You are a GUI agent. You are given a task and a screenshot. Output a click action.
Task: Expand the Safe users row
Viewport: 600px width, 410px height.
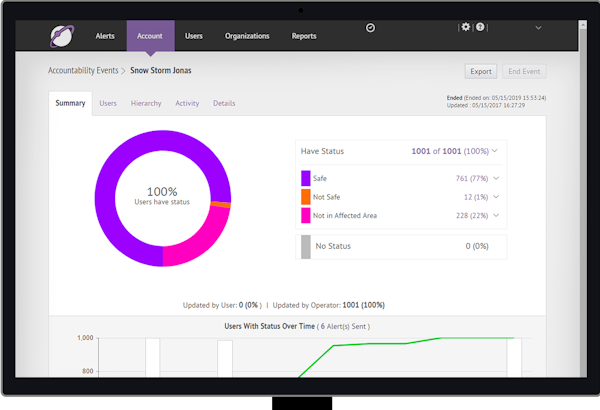pyautogui.click(x=496, y=178)
